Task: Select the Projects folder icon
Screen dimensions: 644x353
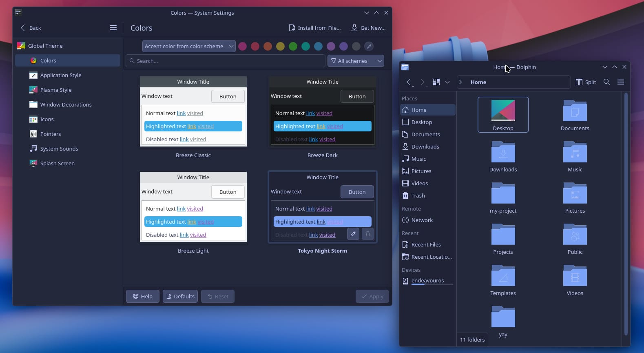Action: 503,234
